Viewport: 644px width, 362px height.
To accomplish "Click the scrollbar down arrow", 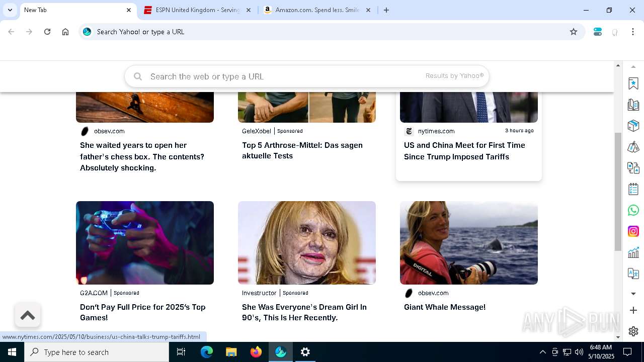I will [618, 337].
